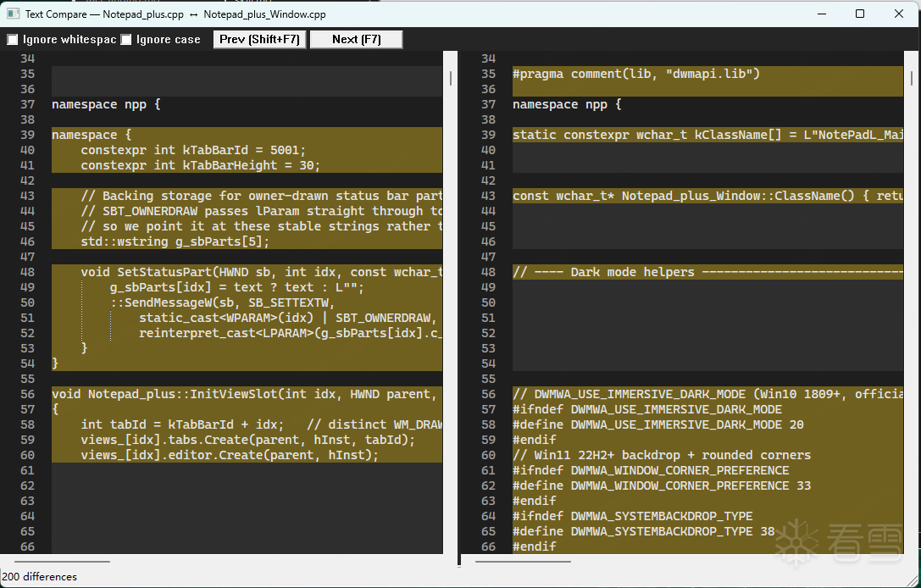
Task: Click '#ifndef DWMWA_WINDOW_CORNER_PREFERENCE' line
Action: (x=651, y=471)
